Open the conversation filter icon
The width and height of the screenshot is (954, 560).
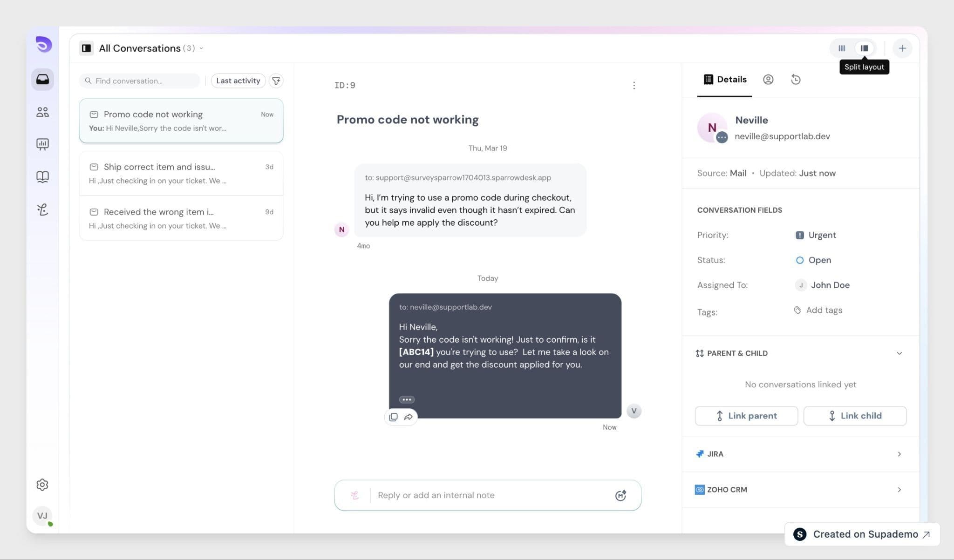[276, 81]
